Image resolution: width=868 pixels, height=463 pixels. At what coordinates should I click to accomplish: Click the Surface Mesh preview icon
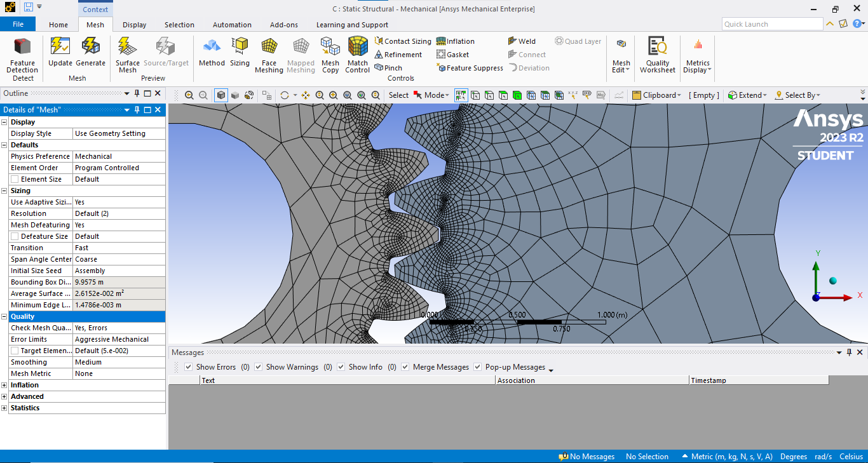[128, 47]
